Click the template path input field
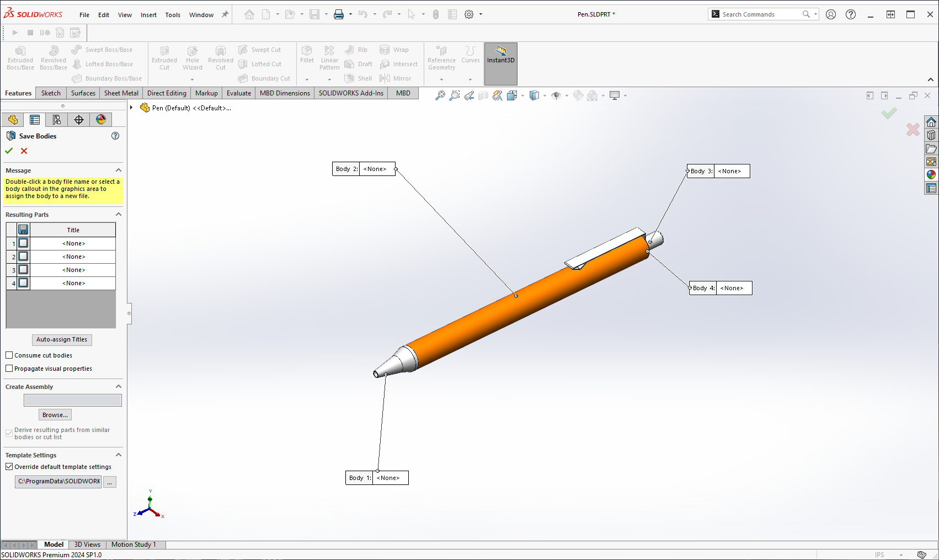Screen dimensions: 939x560 tap(58, 482)
